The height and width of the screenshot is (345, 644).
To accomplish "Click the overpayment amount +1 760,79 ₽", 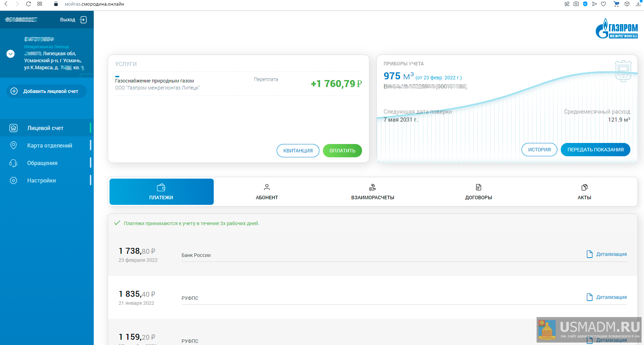I will (x=337, y=84).
